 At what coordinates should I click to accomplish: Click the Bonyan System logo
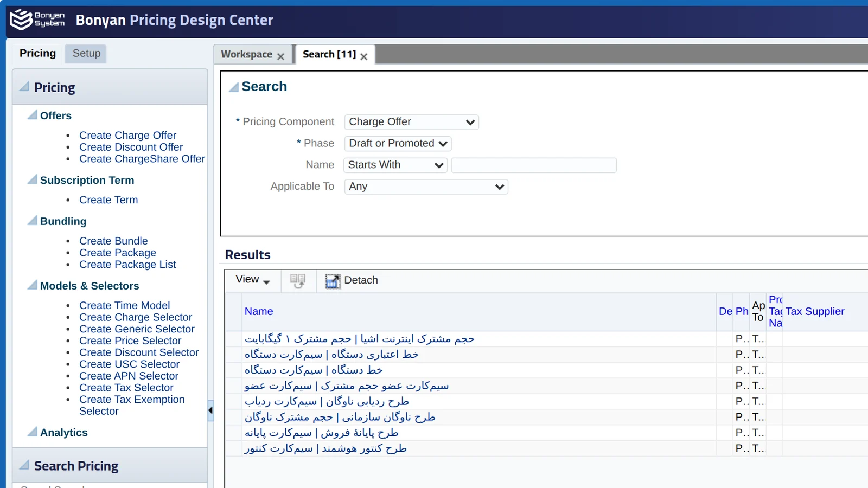tap(37, 20)
